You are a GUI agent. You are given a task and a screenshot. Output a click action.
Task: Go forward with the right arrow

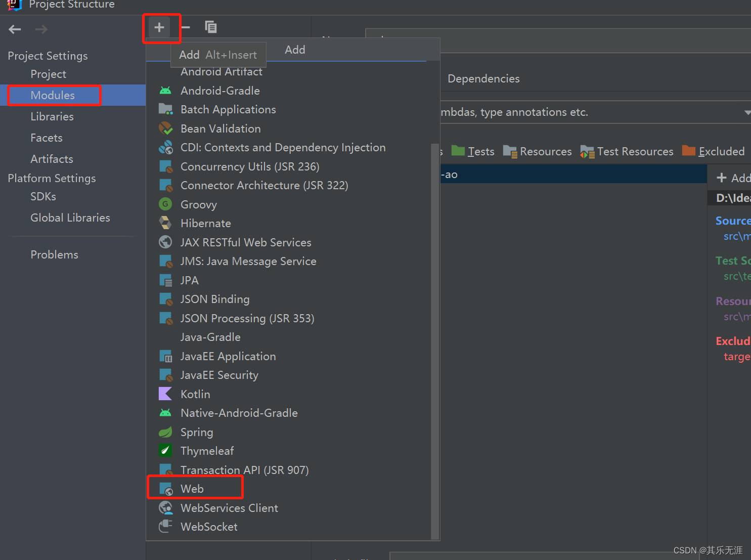(x=41, y=29)
